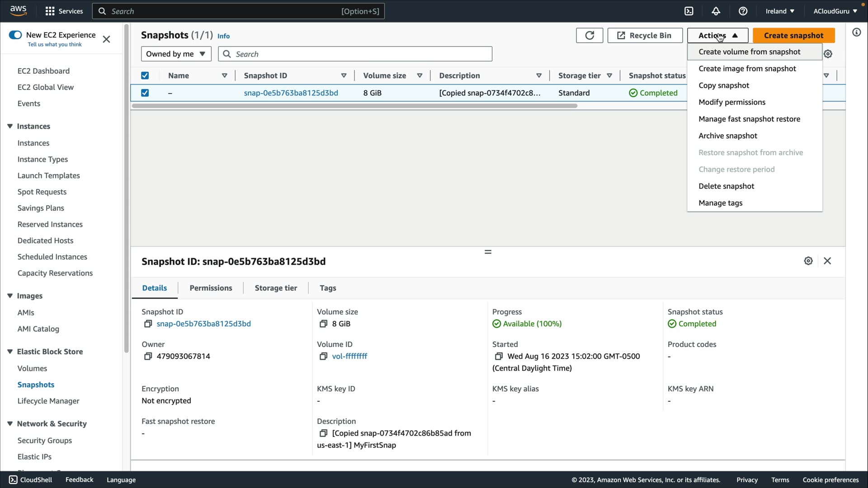Uncheck the select-all snapshots header checkbox
868x488 pixels.
[145, 75]
